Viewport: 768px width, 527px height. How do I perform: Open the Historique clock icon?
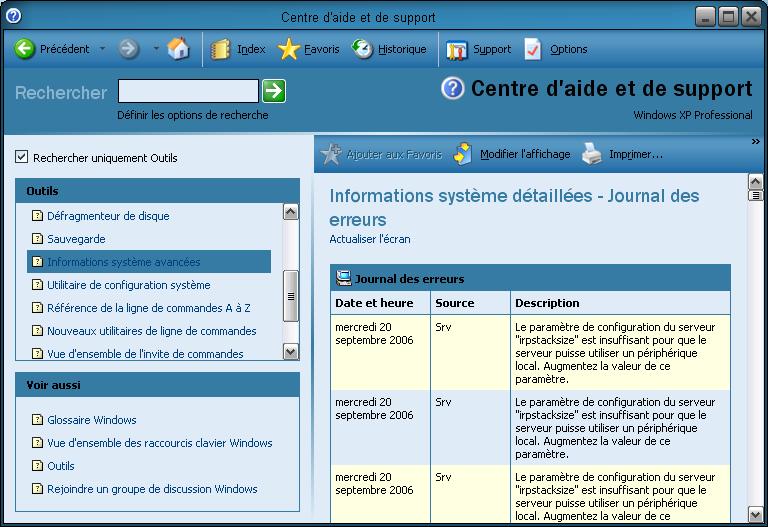[362, 49]
